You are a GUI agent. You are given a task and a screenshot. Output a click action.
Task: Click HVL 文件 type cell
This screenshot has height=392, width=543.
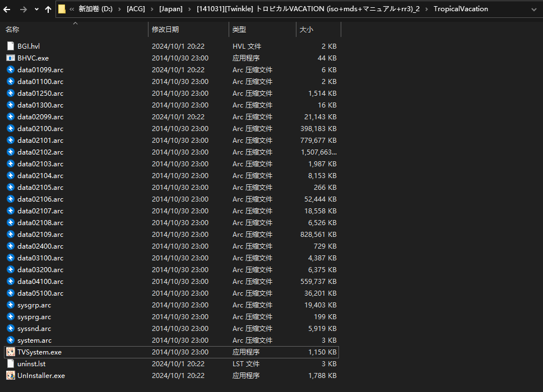tap(247, 46)
